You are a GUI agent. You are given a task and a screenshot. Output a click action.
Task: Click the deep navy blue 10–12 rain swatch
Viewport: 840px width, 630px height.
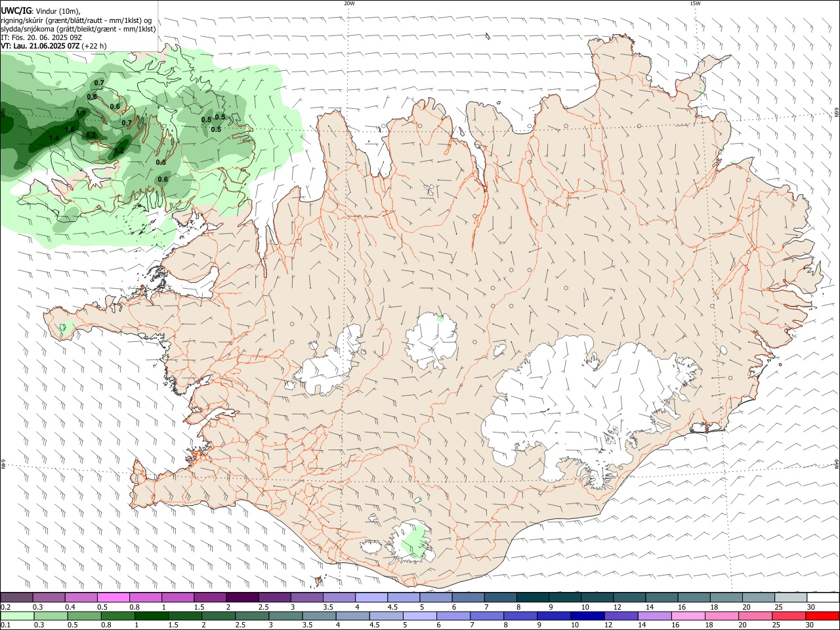click(x=587, y=616)
